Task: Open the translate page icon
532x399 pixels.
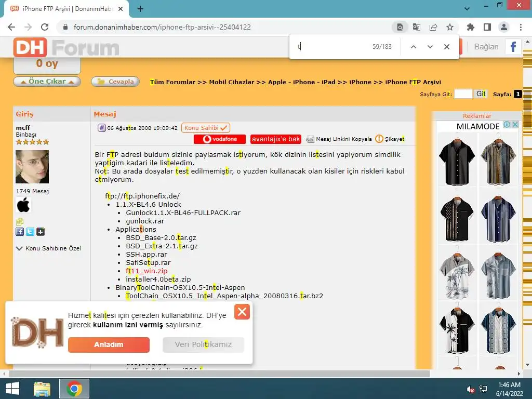Action: (416, 27)
